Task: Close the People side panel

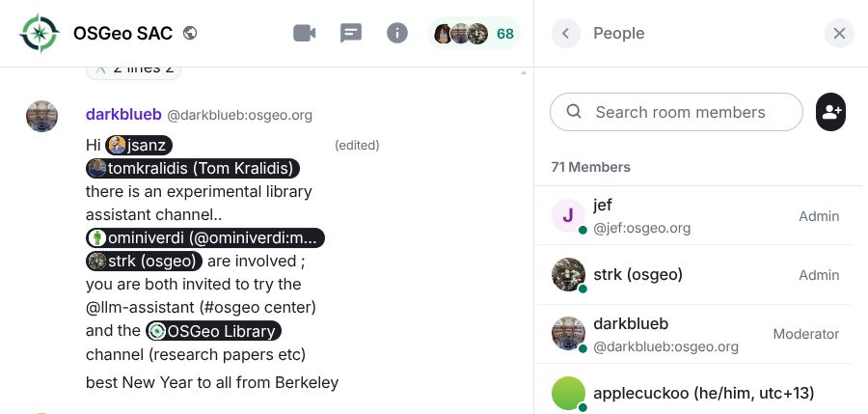Action: click(x=839, y=34)
